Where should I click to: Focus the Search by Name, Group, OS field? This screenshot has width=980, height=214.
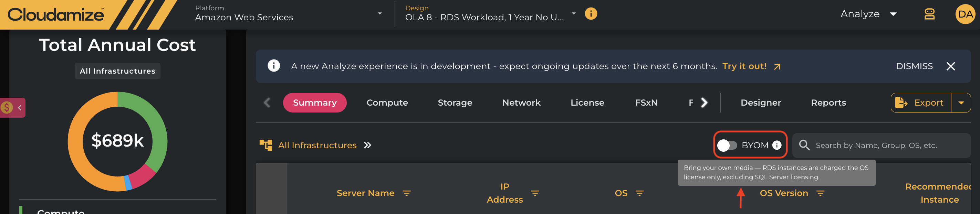(x=881, y=145)
